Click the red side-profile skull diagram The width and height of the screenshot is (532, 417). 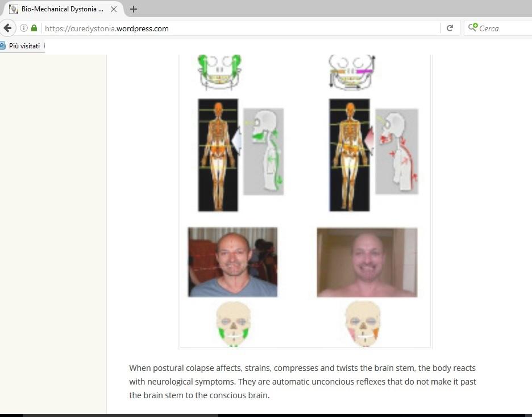(x=396, y=152)
